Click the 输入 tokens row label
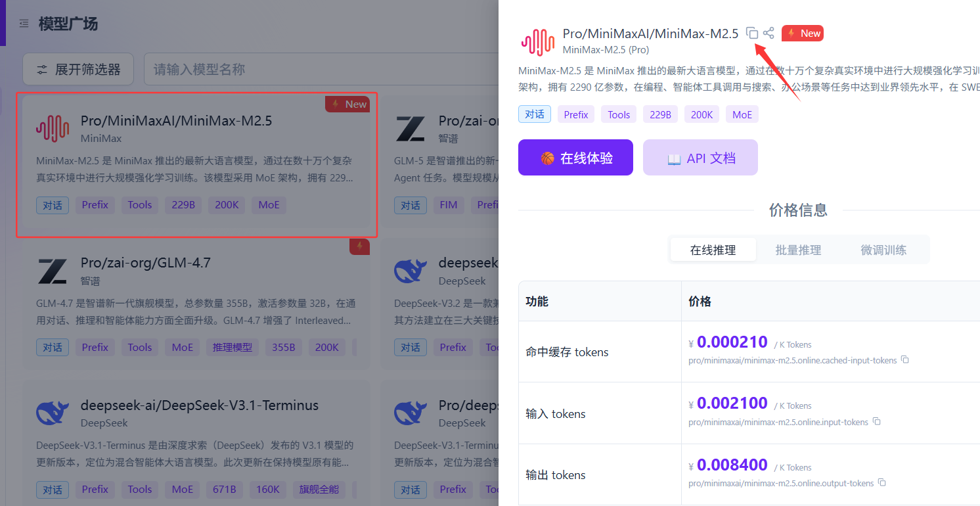This screenshot has height=506, width=980. pos(556,414)
